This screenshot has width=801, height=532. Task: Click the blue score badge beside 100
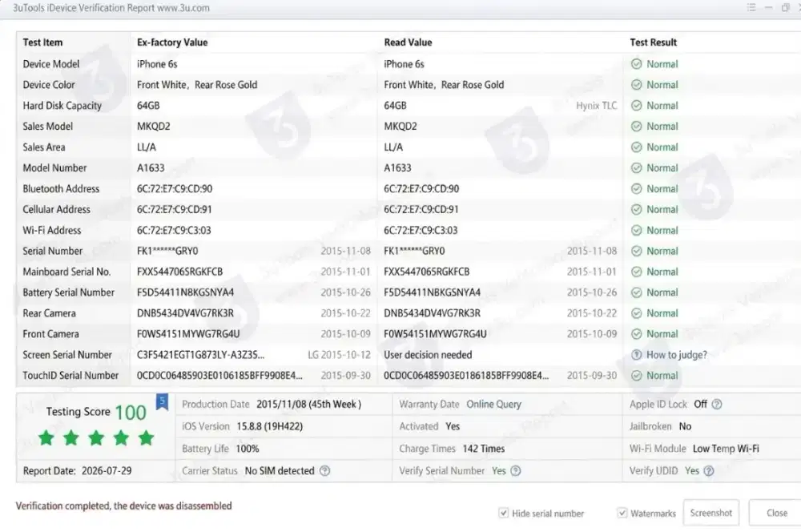[x=162, y=402]
